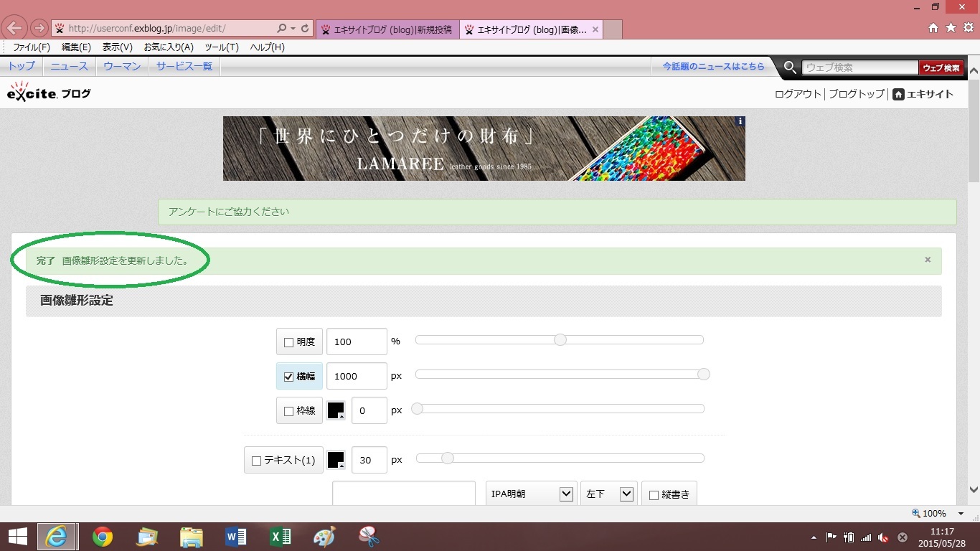
Task: Uncheck the 横幅 checkbox
Action: 288,377
